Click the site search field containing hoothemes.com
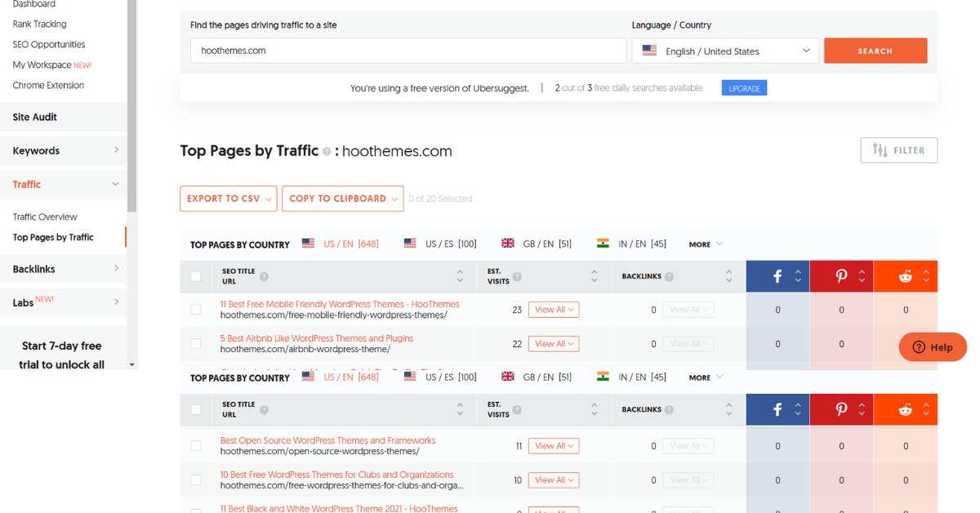The width and height of the screenshot is (980, 513). pos(408,51)
